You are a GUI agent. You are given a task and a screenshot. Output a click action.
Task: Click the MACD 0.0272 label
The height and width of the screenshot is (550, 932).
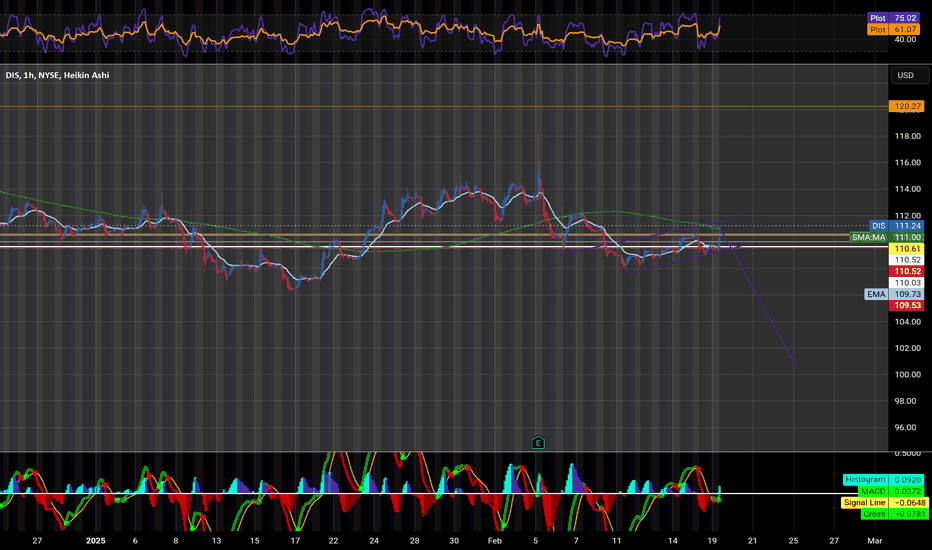click(892, 491)
